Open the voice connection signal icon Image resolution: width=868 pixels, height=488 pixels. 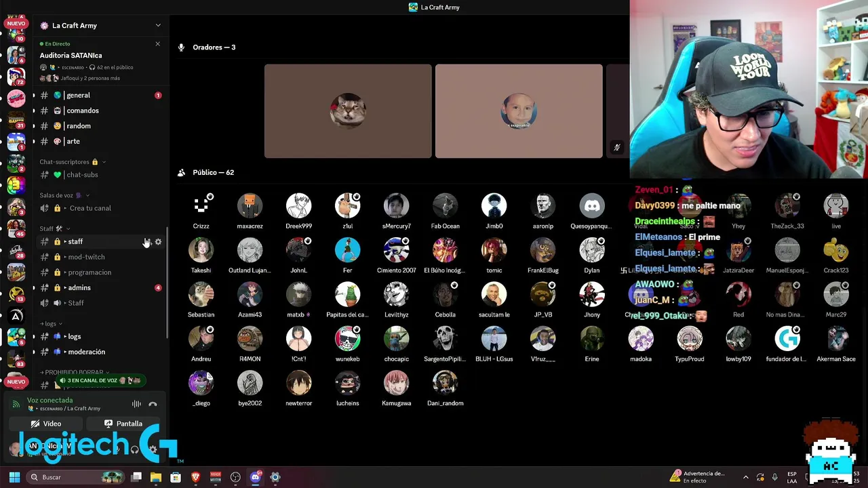[x=16, y=404]
